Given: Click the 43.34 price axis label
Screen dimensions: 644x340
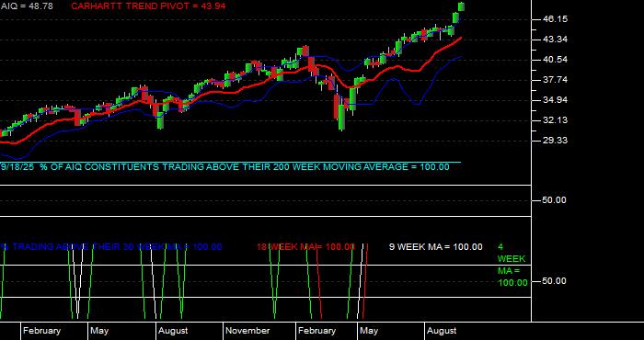Looking at the screenshot, I should pyautogui.click(x=556, y=40).
